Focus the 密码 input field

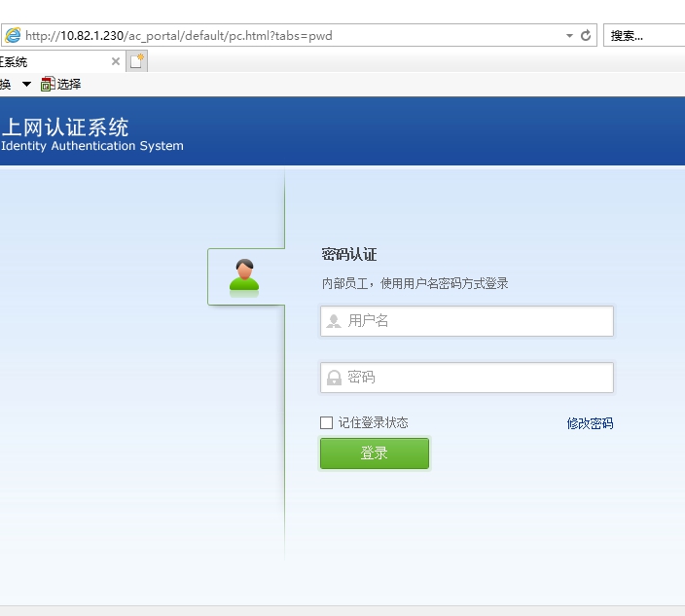(x=477, y=378)
